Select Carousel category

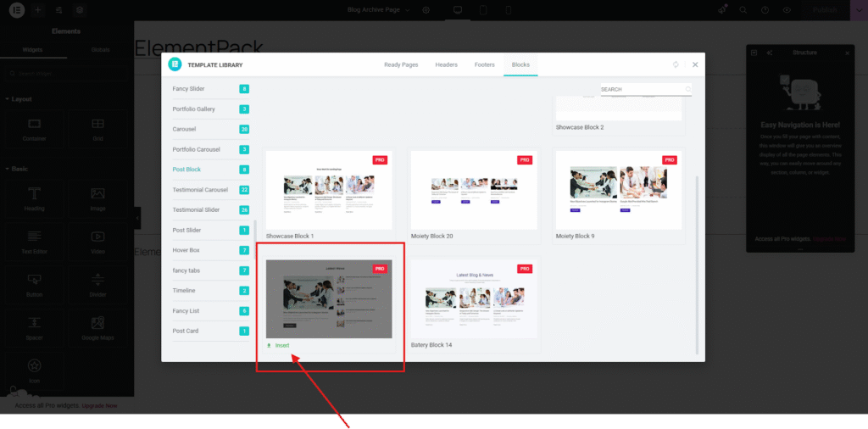coord(210,129)
